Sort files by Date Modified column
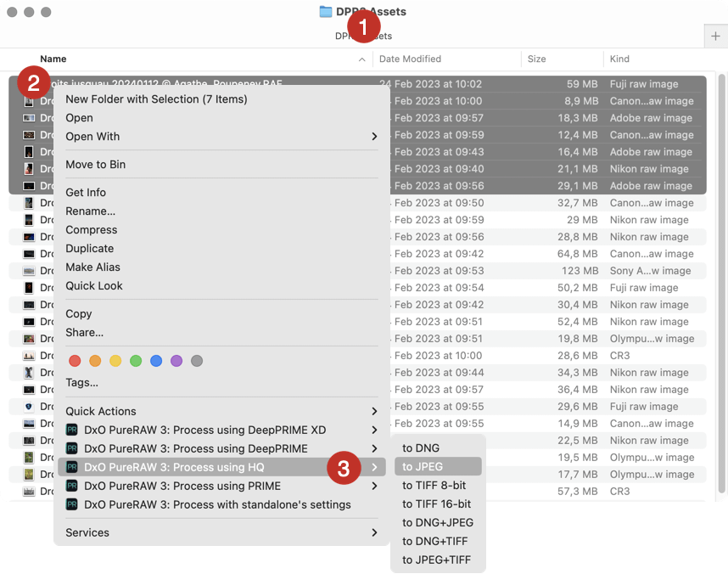 pos(410,59)
